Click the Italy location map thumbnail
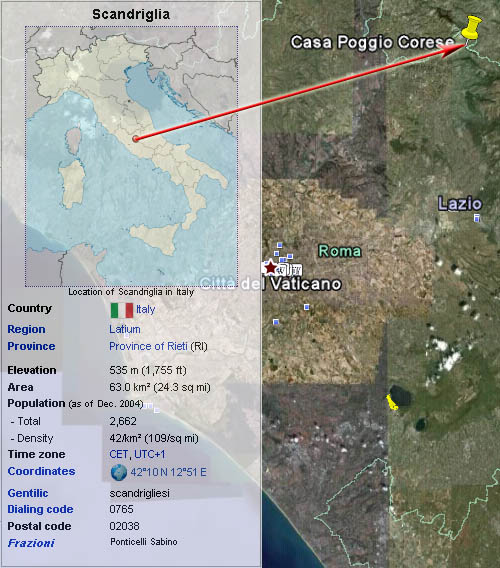Viewport: 500px width, 568px height. [x=132, y=156]
